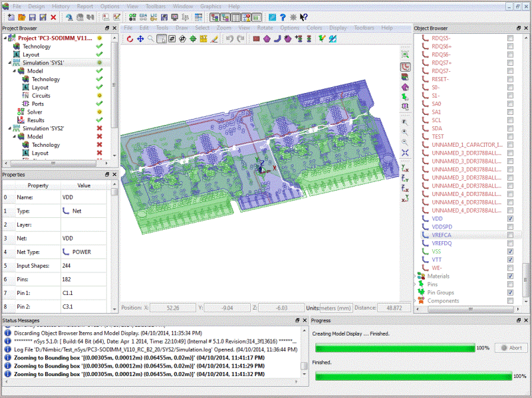
Task: Click the zoom out magnifier with minus
Action: tap(405, 142)
